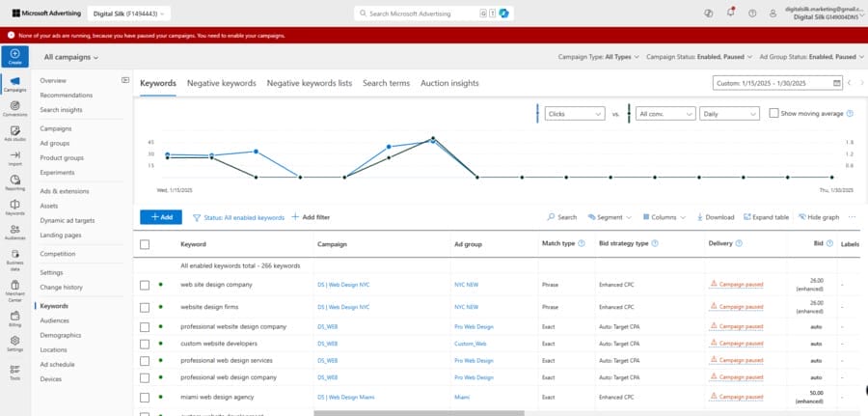868x416 pixels.
Task: Open Keywords icon in left rail
Action: coord(14,208)
